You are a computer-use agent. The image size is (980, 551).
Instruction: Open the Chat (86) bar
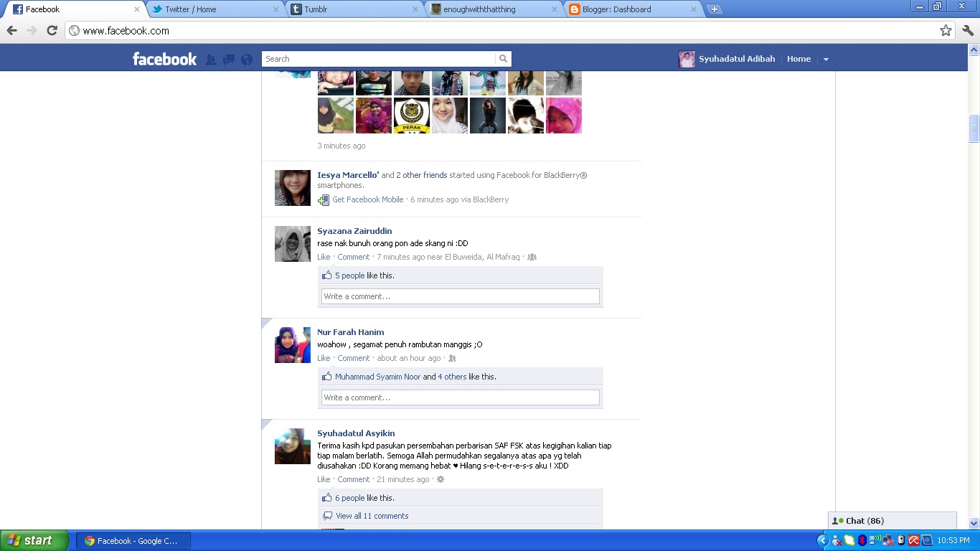pos(892,521)
